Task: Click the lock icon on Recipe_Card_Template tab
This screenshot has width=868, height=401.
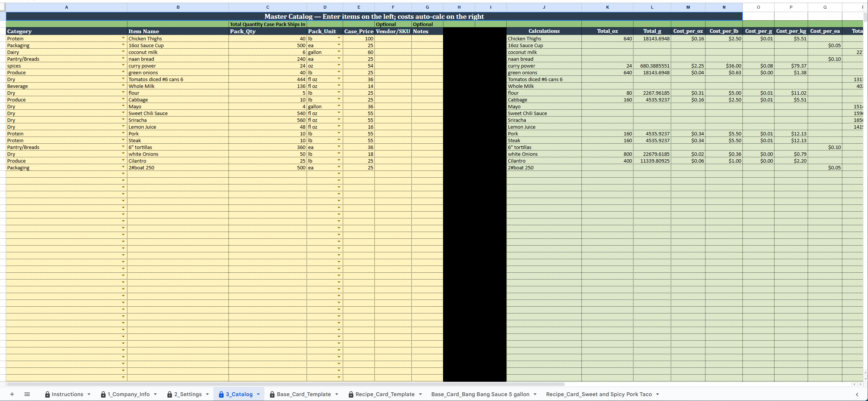Action: pyautogui.click(x=351, y=394)
